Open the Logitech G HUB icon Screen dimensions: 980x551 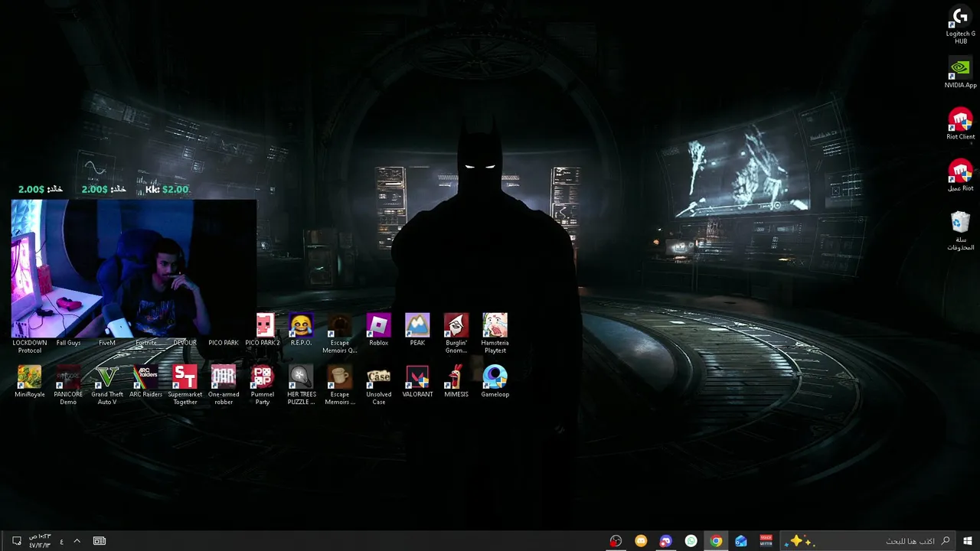click(960, 25)
